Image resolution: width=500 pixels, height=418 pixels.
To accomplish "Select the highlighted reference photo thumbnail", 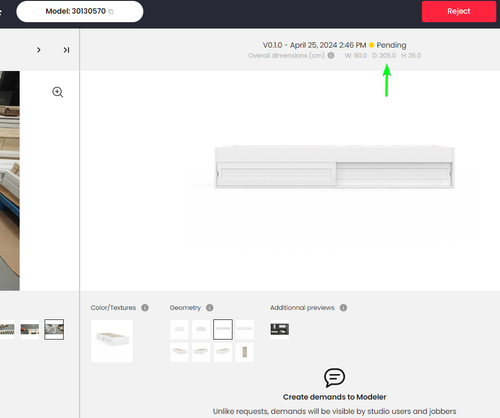I will 54,329.
